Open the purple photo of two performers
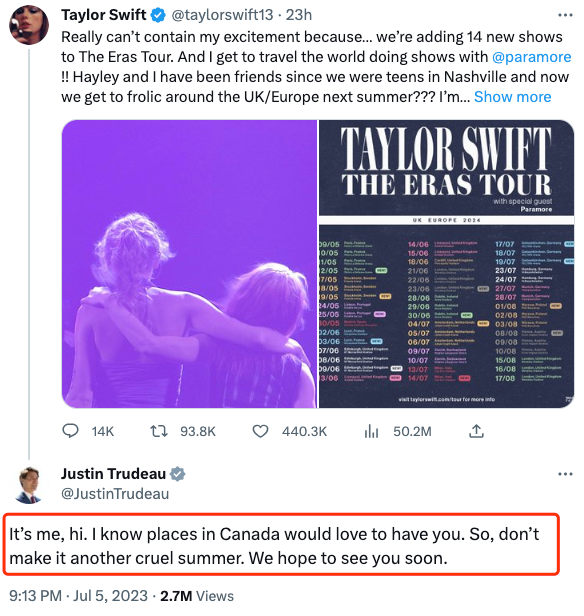Viewport: 584px width, 616px height. (x=189, y=264)
